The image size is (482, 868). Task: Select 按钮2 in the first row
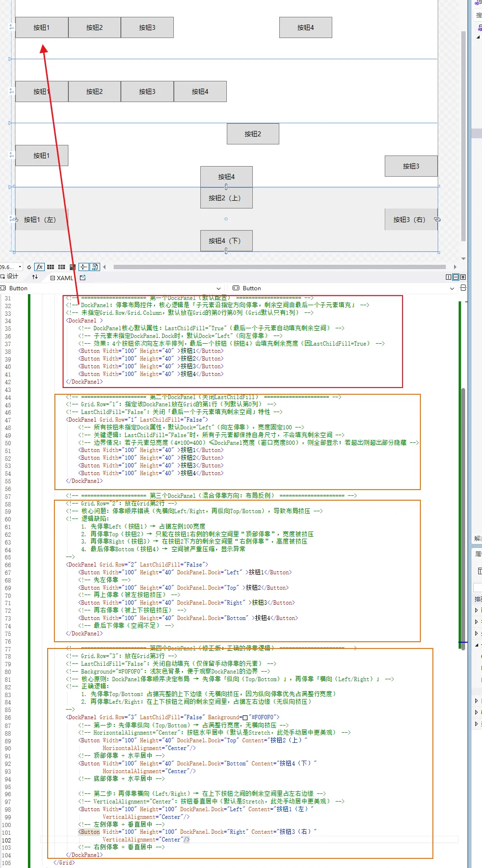point(94,27)
